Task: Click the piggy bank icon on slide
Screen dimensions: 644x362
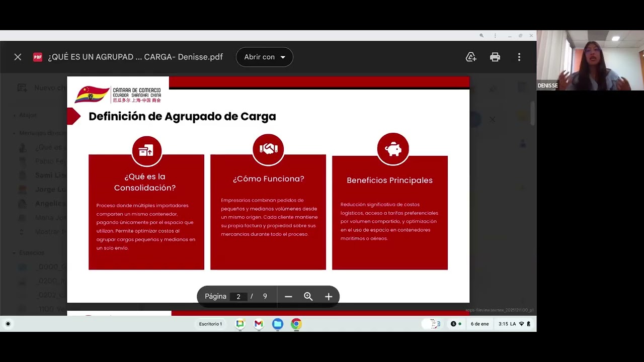Action: [x=393, y=149]
